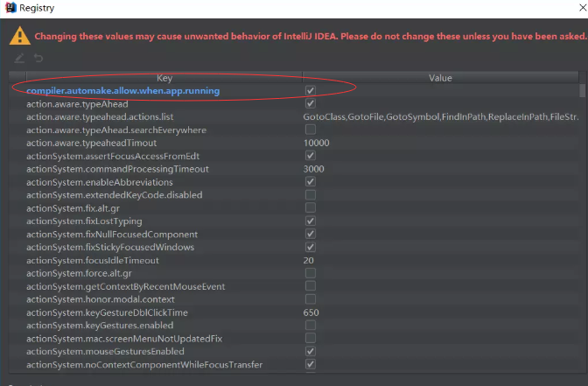Select the action.aware.typeahead.actions.list key
This screenshot has width=588, height=386.
[100, 117]
